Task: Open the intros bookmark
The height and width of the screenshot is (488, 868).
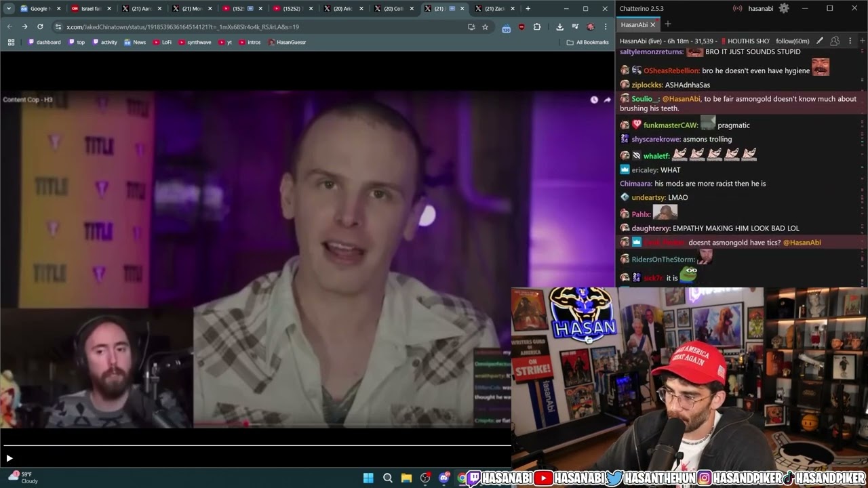Action: pyautogui.click(x=250, y=42)
